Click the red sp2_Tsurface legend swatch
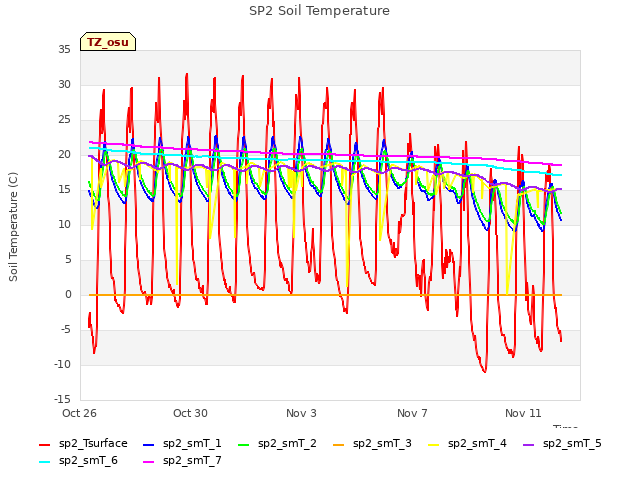This screenshot has height=480, width=640. tap(44, 445)
